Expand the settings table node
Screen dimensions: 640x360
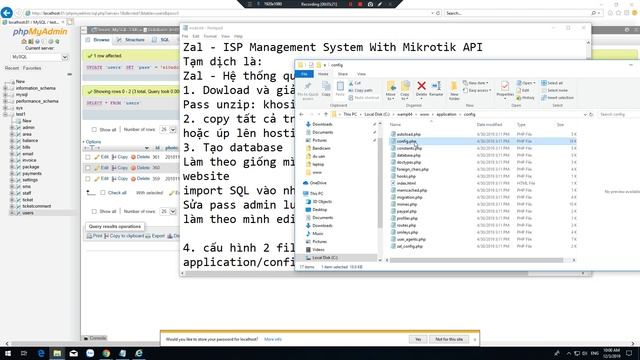point(12,180)
